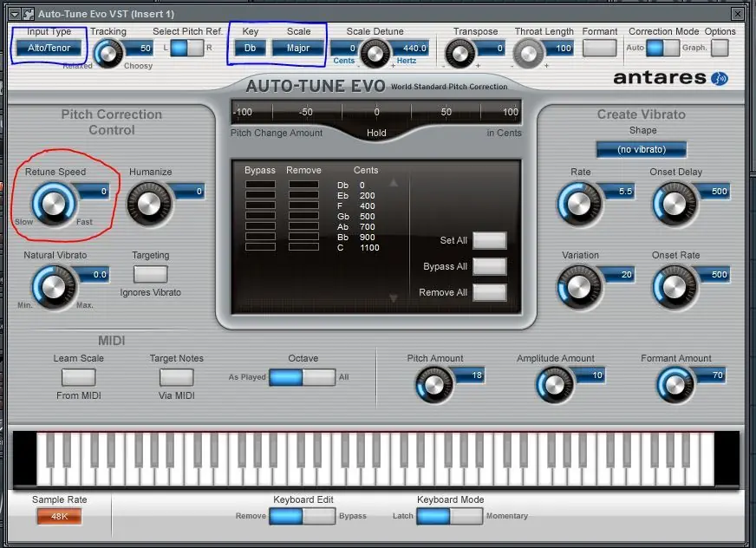Click the Amplitude Amount knob
Viewport: 756px width, 548px height.
coord(555,385)
